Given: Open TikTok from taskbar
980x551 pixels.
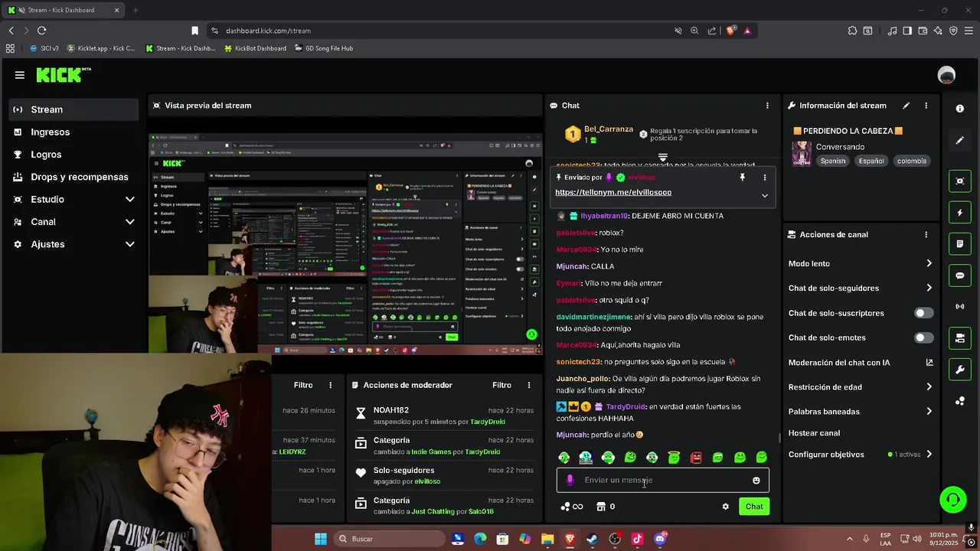Looking at the screenshot, I should click(637, 539).
